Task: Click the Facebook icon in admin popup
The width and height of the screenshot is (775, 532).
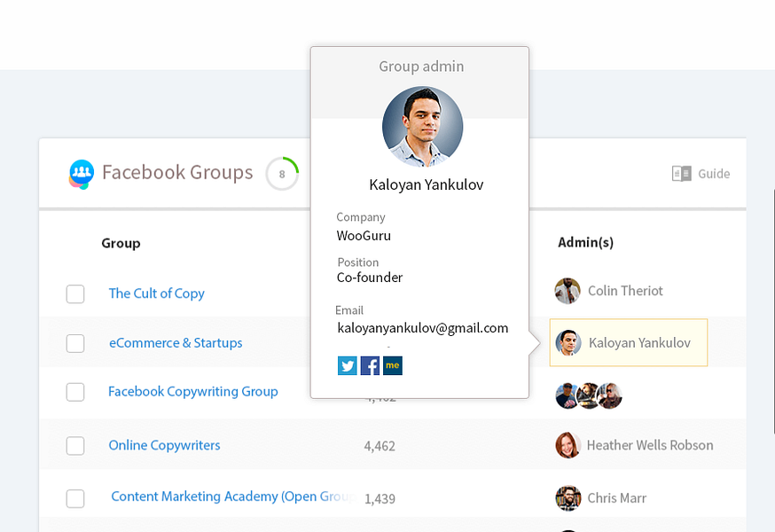Action: [370, 365]
